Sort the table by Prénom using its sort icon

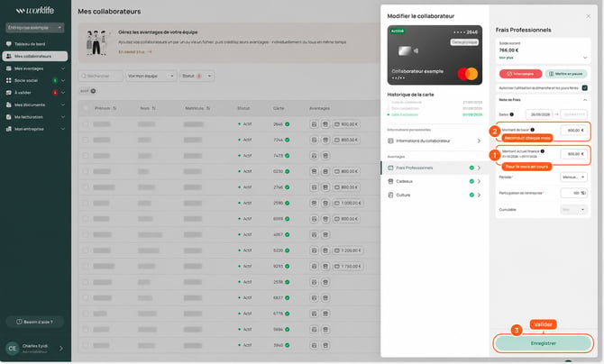114,108
